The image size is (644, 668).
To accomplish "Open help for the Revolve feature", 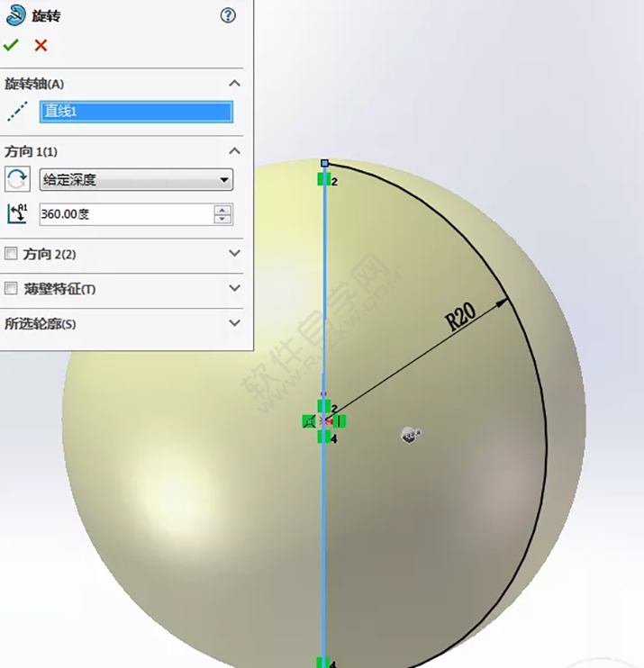I will tap(228, 16).
